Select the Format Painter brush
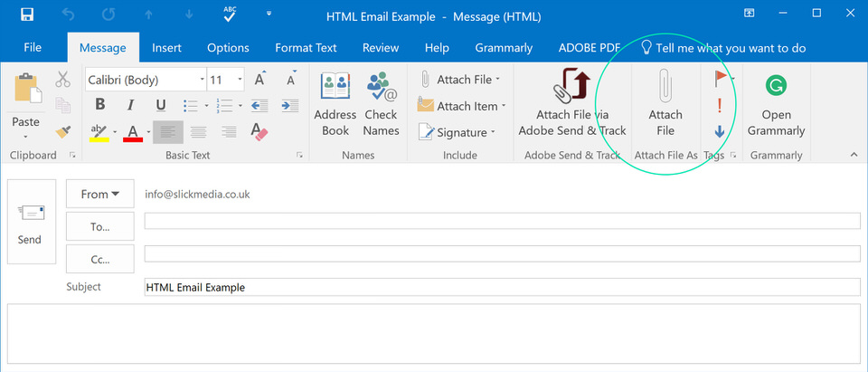 62,132
